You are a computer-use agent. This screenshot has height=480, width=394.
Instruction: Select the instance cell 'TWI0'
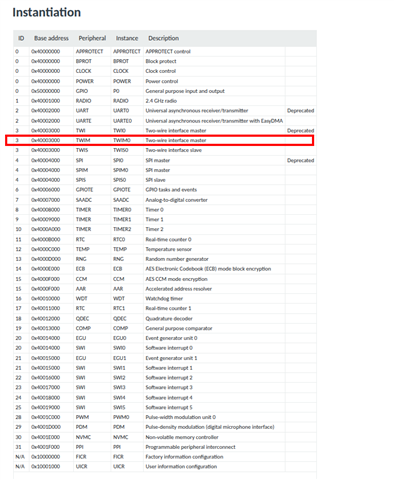[x=120, y=130]
